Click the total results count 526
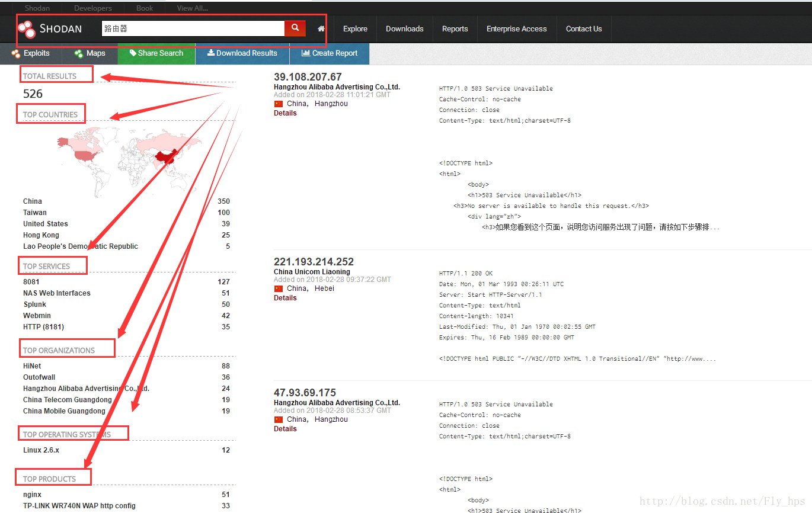812x513 pixels. coord(33,94)
